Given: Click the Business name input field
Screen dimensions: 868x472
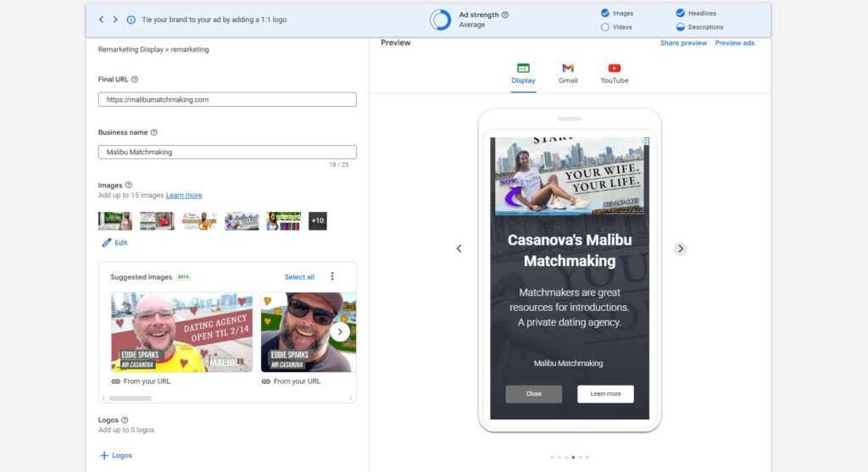Looking at the screenshot, I should click(227, 153).
